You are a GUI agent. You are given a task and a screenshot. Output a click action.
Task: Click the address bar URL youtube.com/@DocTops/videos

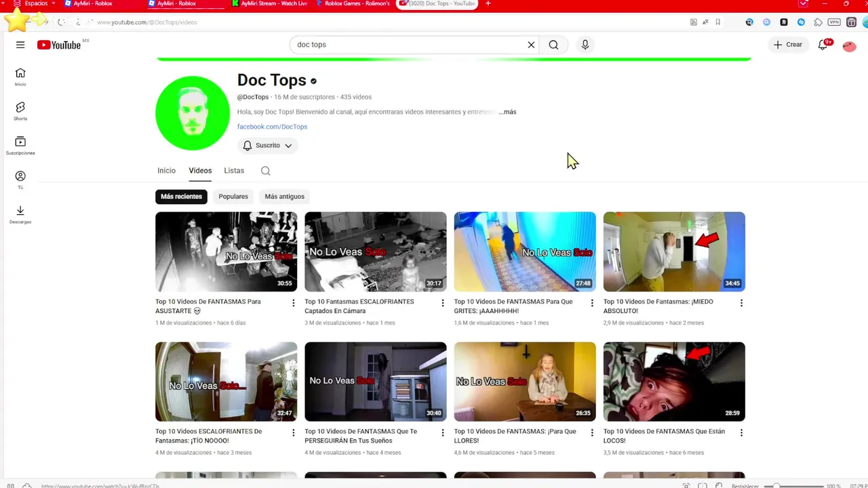147,22
